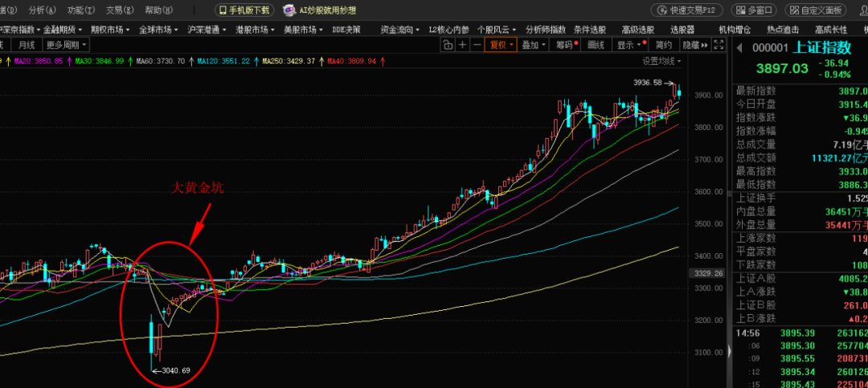
Task: Open the AI炒股就用妙想 assistant icon
Action: click(x=288, y=10)
